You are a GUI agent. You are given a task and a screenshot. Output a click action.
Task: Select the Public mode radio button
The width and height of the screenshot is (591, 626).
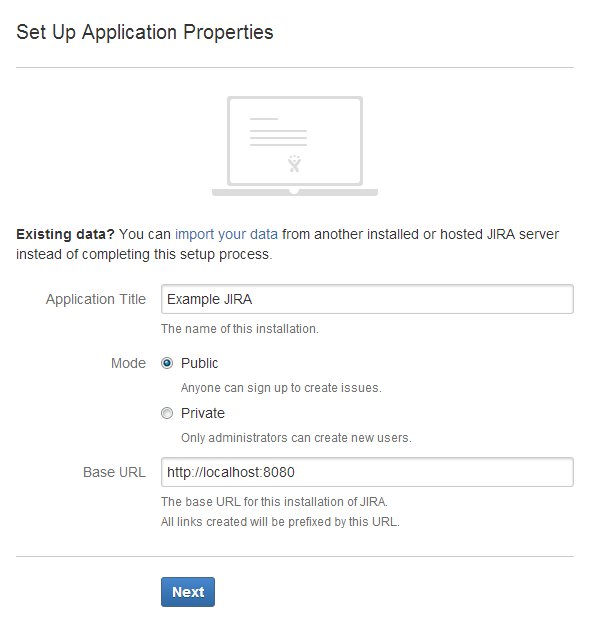(167, 363)
